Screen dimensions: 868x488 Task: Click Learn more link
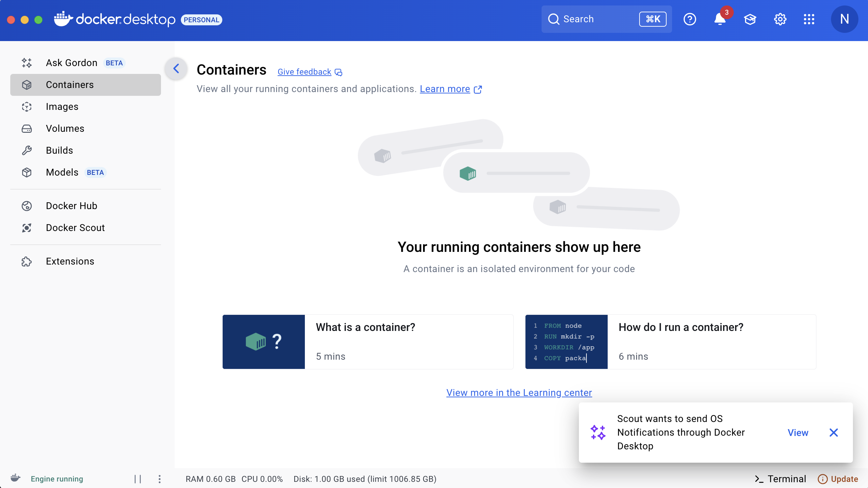[x=445, y=89]
